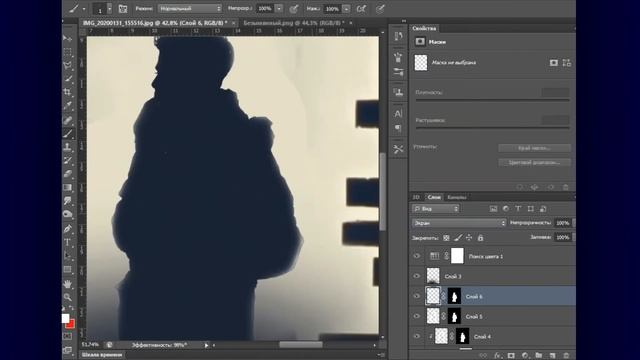Toggle lock position
This screenshot has width=640, height=360.
pos(469,238)
